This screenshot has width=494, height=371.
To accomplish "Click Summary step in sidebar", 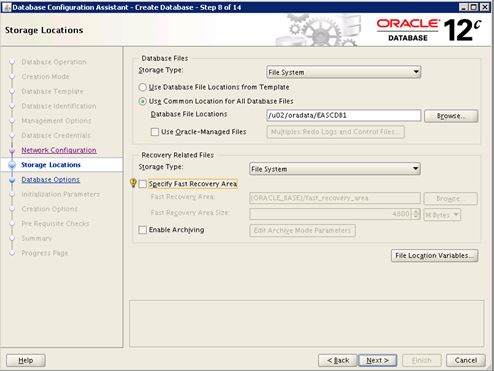I will [37, 238].
